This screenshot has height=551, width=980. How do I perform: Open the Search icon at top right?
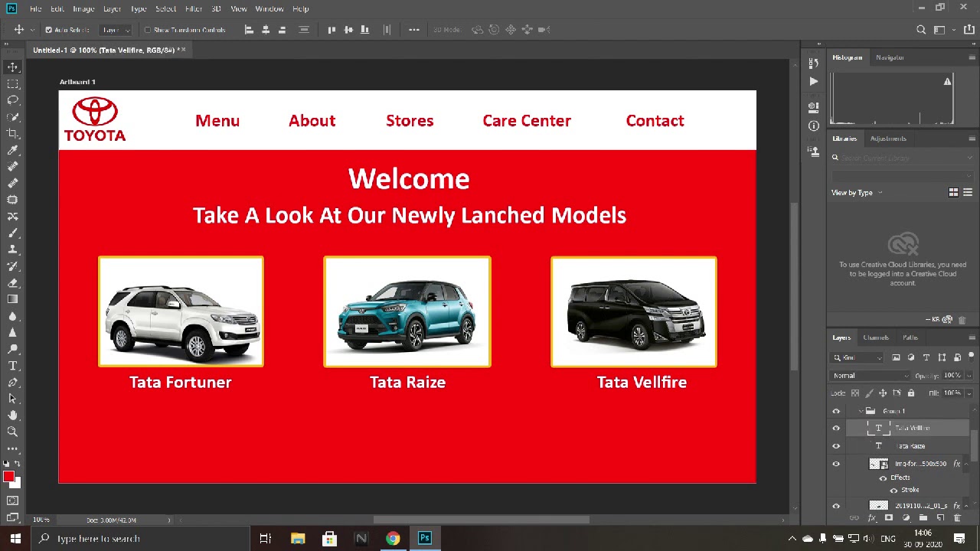(921, 30)
